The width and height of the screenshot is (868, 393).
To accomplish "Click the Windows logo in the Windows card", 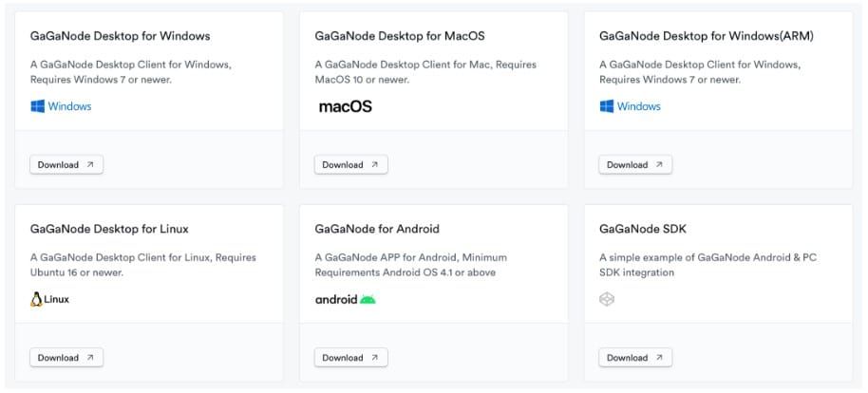I will click(38, 106).
